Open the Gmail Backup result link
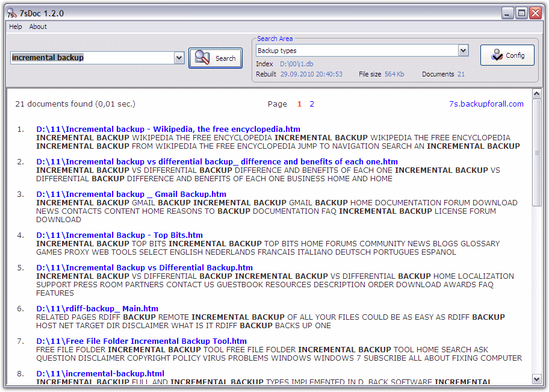Screen dimensions: 549x392 [x=132, y=194]
